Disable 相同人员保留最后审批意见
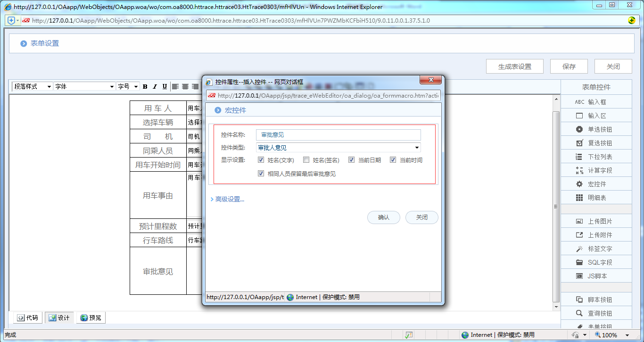Image resolution: width=644 pixels, height=342 pixels. point(261,173)
